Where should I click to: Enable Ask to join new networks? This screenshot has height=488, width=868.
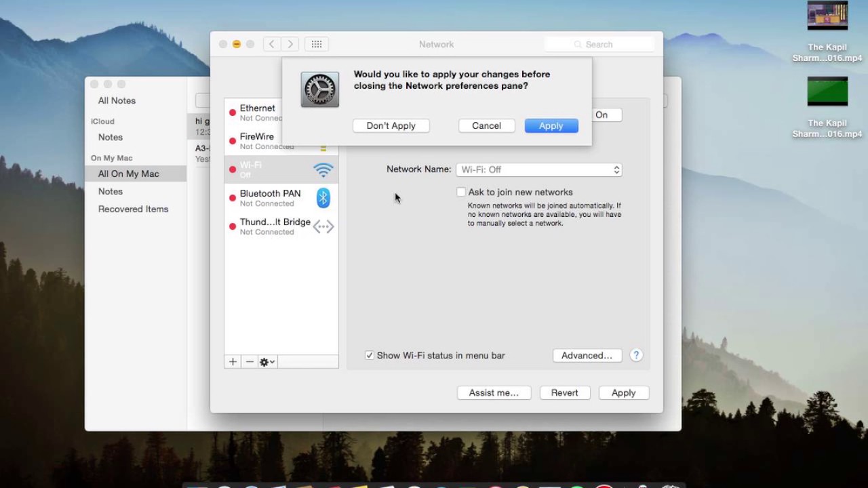pos(461,192)
